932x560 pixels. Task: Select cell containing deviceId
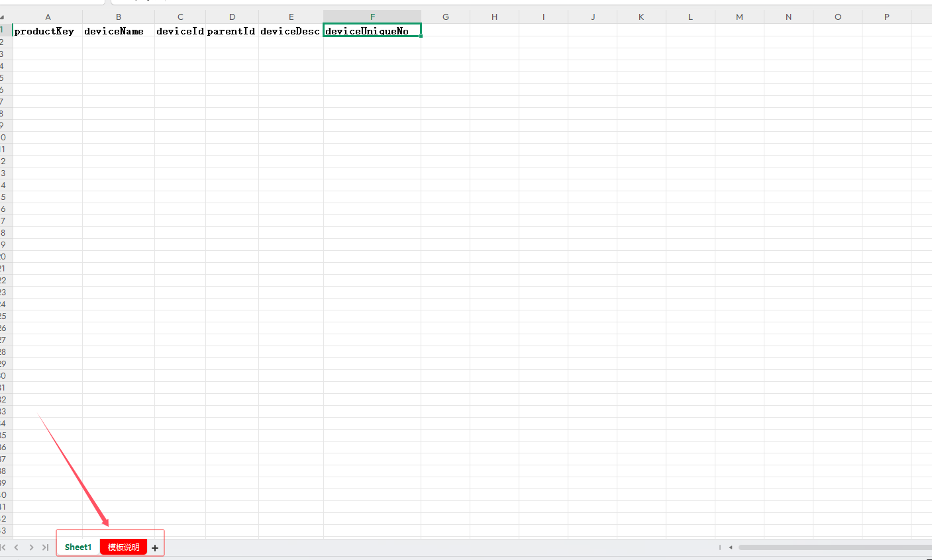point(180,30)
